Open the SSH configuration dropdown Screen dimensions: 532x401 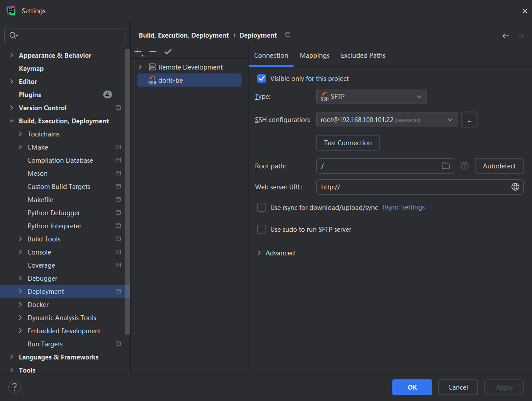[387, 120]
